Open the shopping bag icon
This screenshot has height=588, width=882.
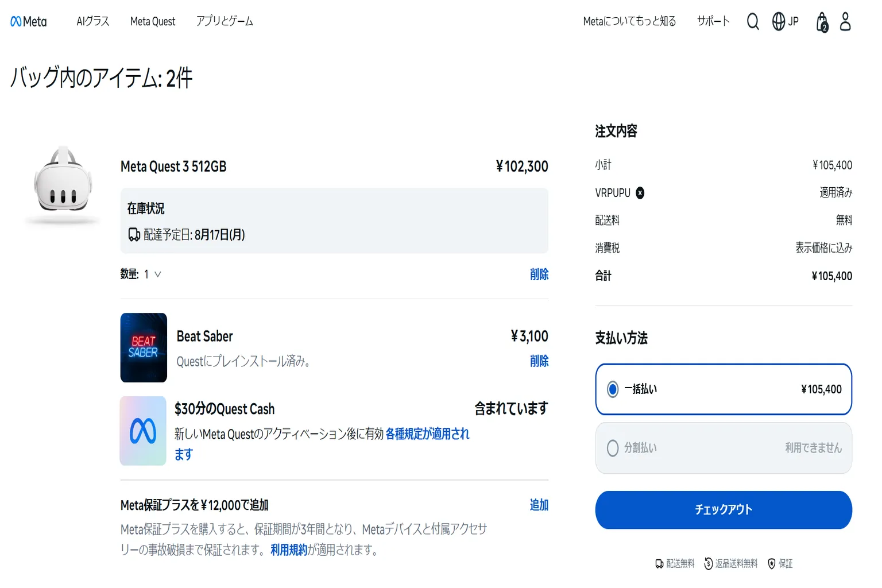(x=822, y=22)
